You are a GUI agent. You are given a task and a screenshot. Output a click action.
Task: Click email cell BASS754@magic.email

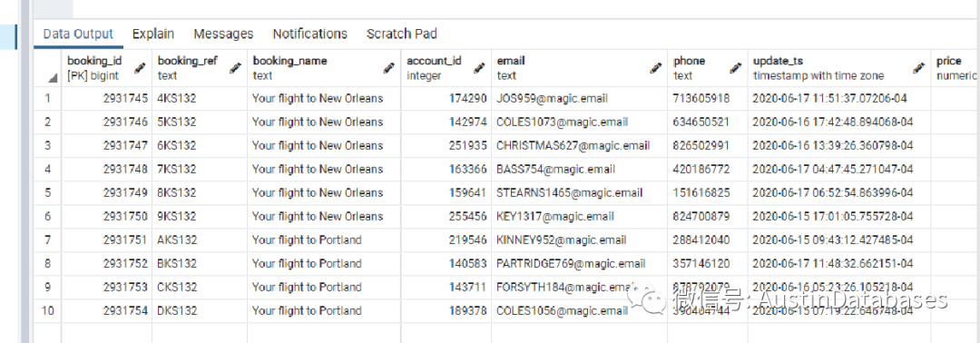point(579,170)
